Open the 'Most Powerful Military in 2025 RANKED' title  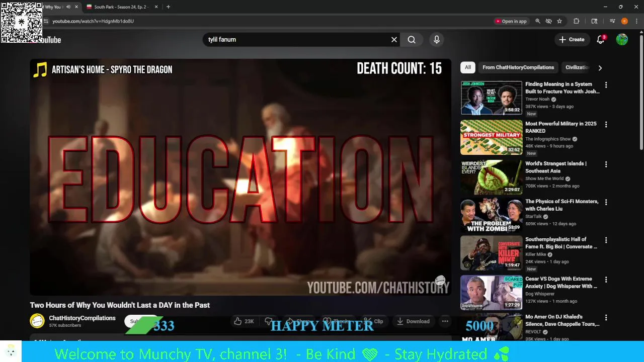[560, 127]
